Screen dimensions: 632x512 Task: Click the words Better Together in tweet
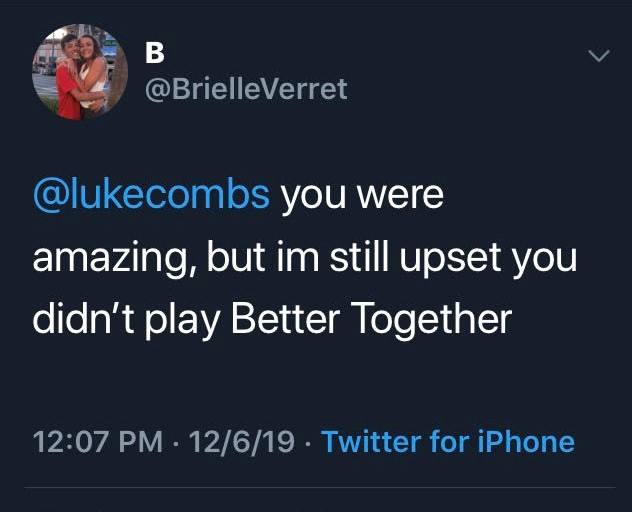[371, 318]
